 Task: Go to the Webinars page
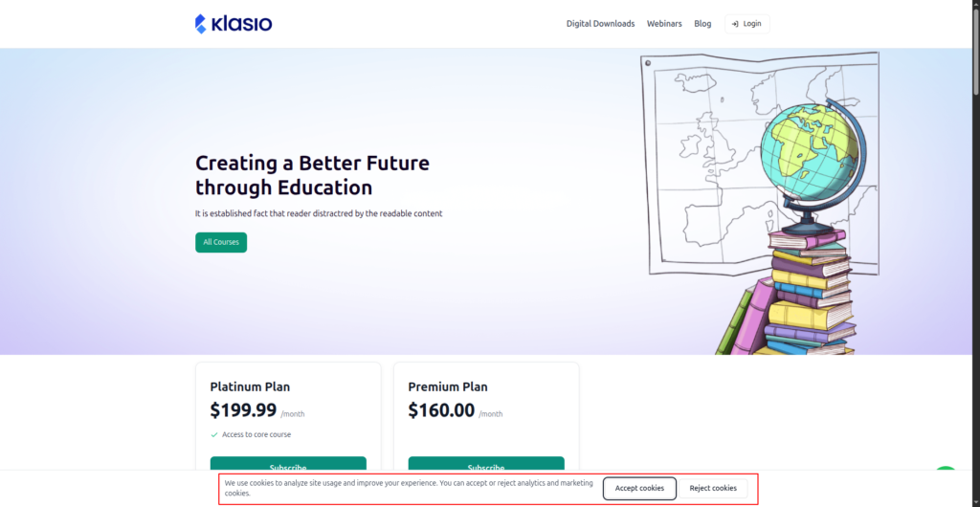(664, 24)
